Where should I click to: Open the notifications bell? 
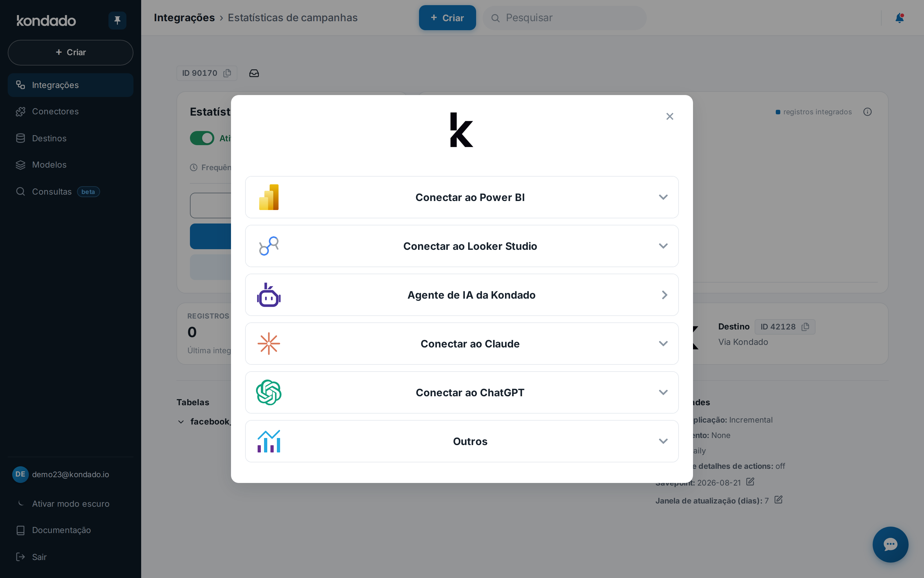899,18
